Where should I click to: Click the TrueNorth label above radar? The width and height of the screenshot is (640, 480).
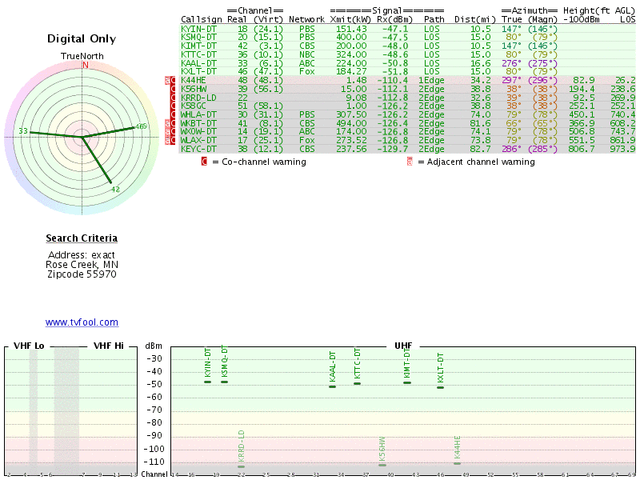pos(82,56)
